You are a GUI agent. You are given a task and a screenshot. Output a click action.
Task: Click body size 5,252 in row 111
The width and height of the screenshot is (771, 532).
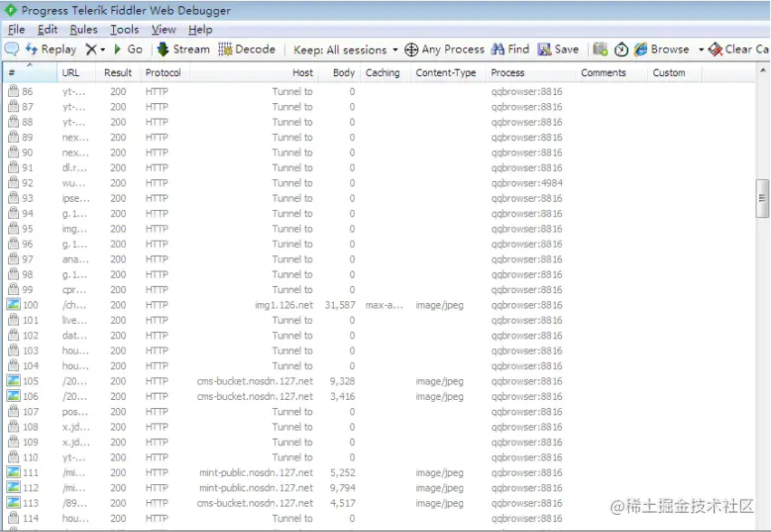342,472
